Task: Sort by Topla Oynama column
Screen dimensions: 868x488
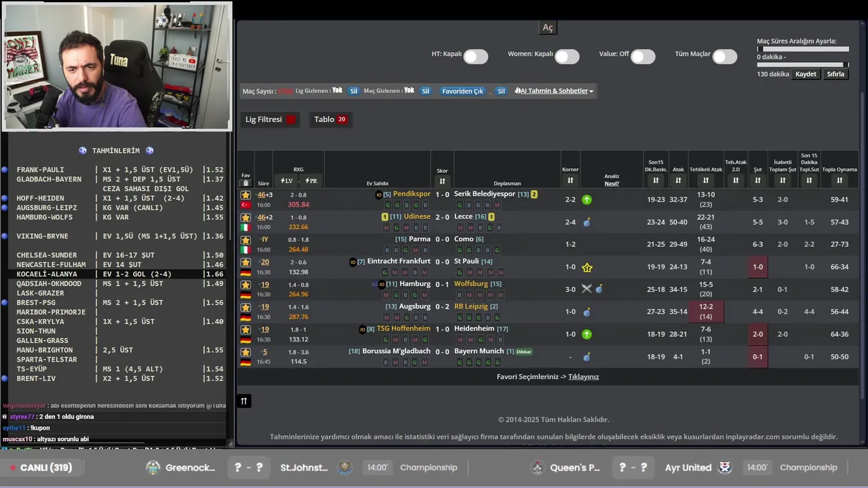Action: [840, 180]
